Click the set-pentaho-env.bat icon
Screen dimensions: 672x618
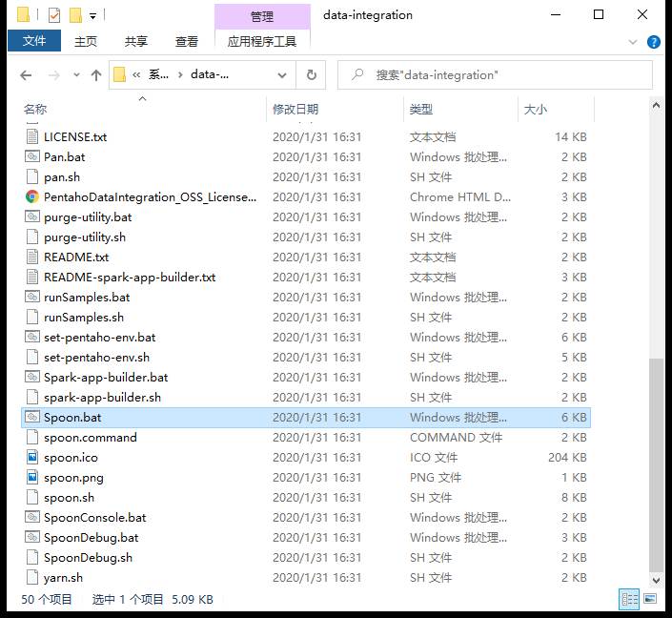click(x=32, y=337)
